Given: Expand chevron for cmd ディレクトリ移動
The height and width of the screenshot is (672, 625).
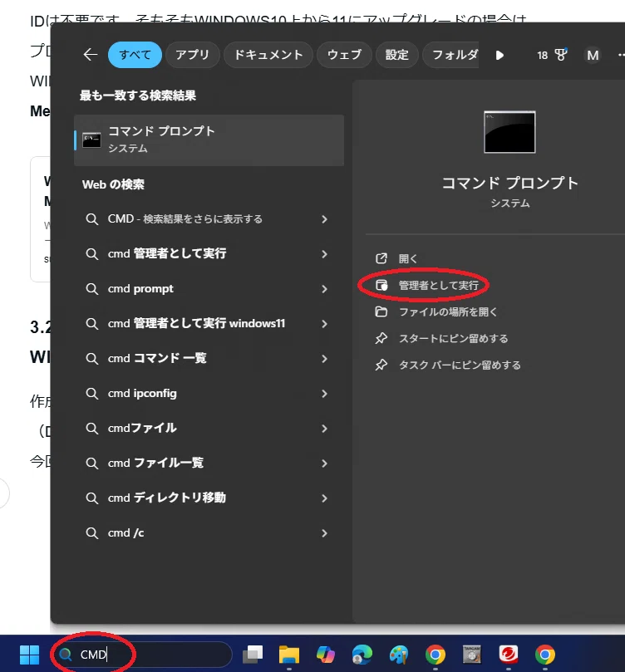Looking at the screenshot, I should 324,498.
